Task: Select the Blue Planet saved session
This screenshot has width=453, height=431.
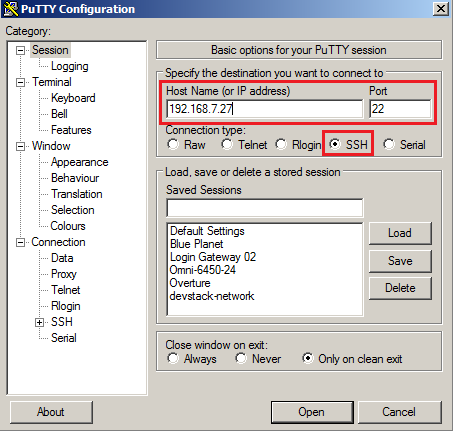Action: (196, 244)
